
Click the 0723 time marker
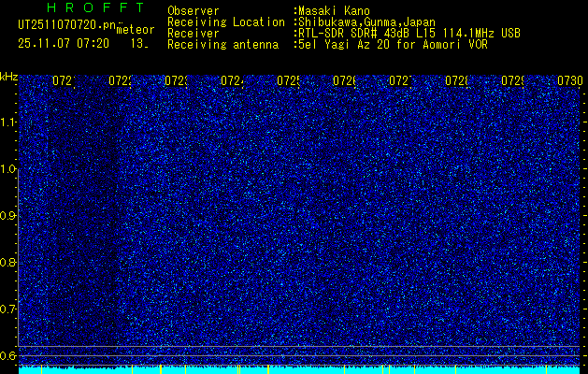[177, 81]
